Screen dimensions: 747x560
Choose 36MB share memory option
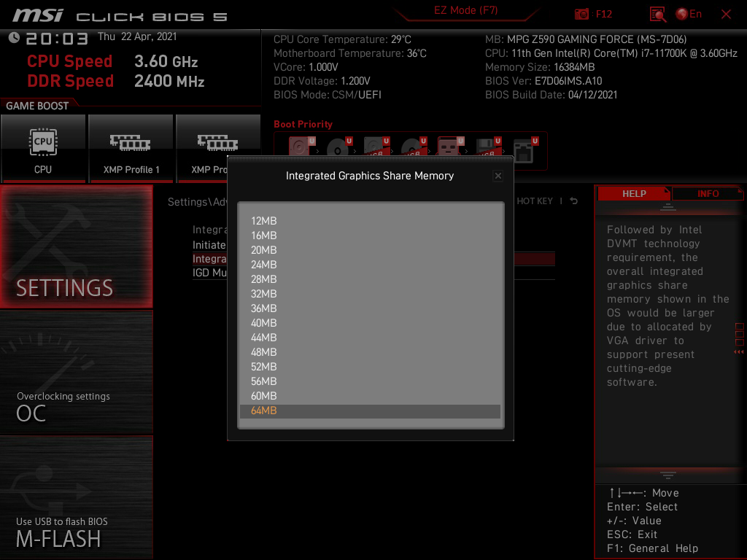pyautogui.click(x=370, y=308)
